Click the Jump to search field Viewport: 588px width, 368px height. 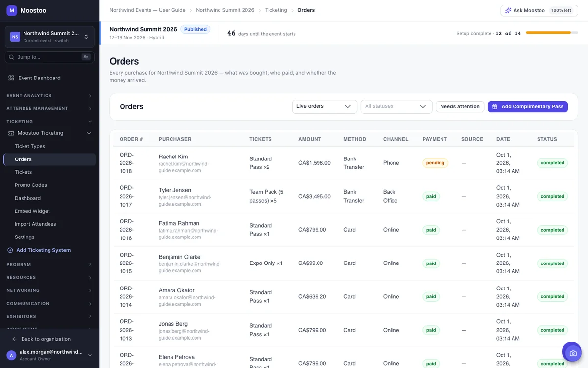(49, 57)
